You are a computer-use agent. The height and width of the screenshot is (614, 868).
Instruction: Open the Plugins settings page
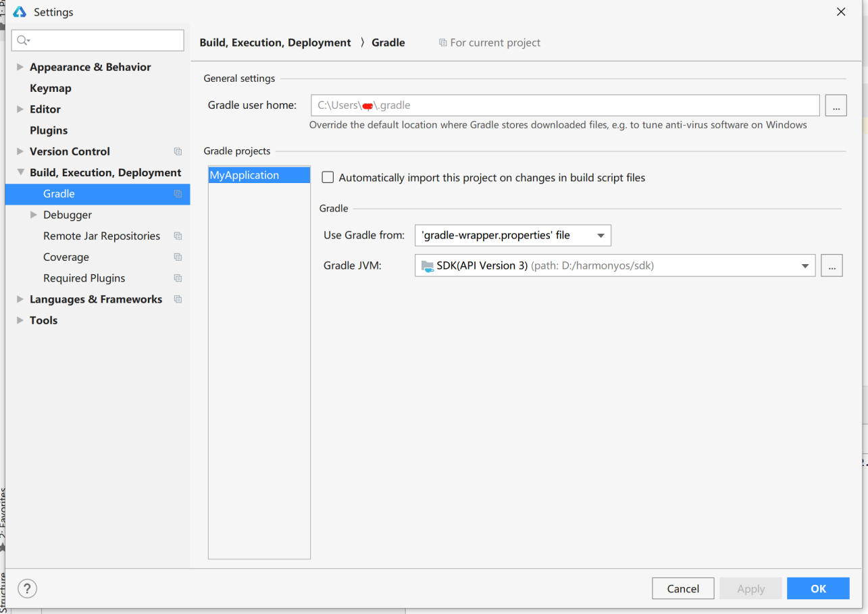[x=49, y=130]
